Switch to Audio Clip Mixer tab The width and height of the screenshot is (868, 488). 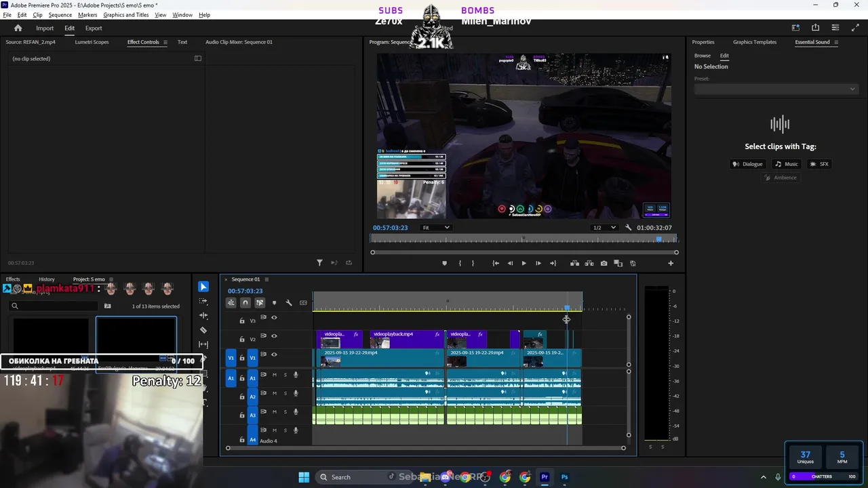coord(239,42)
